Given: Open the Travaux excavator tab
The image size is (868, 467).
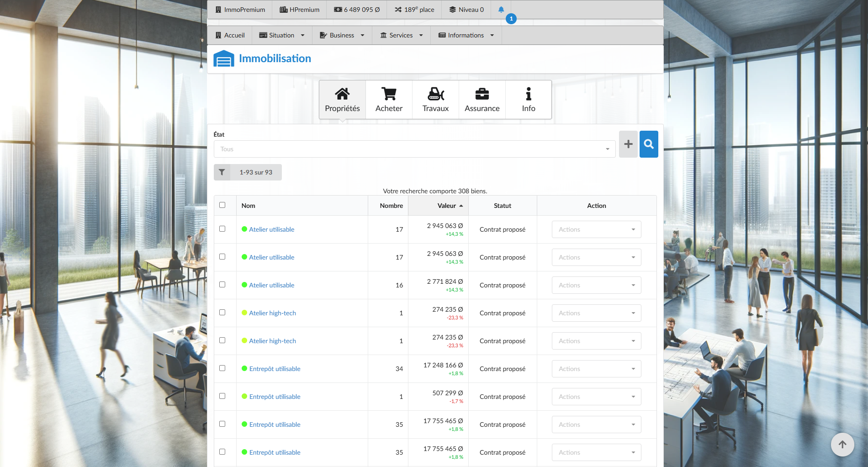Looking at the screenshot, I should pyautogui.click(x=435, y=100).
